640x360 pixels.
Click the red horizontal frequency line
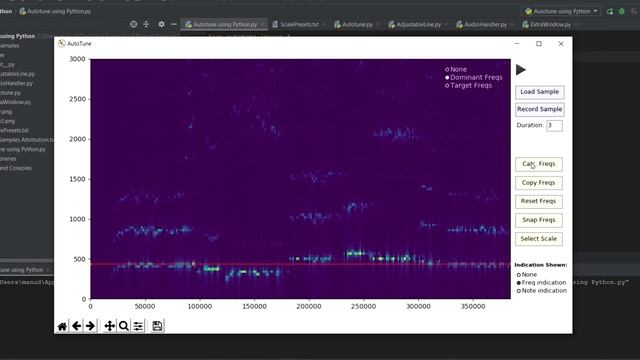(300, 264)
